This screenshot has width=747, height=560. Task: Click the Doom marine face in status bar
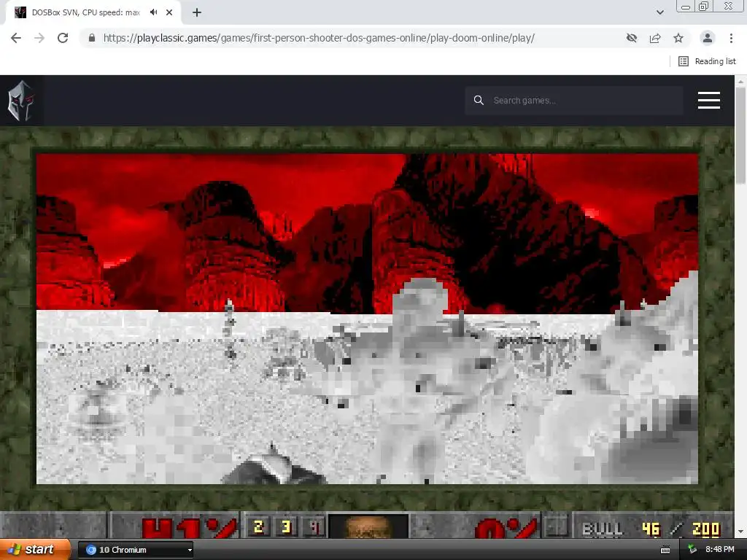(368, 526)
